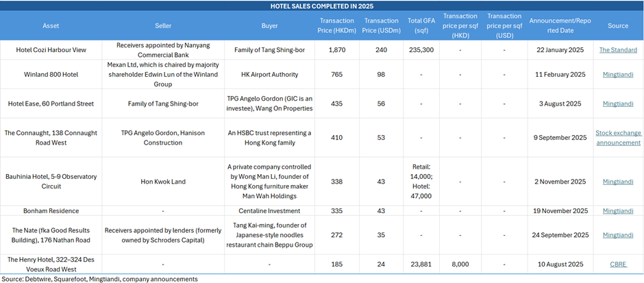Open the CBRE source link
Screen dimensions: 644x283
click(x=618, y=264)
